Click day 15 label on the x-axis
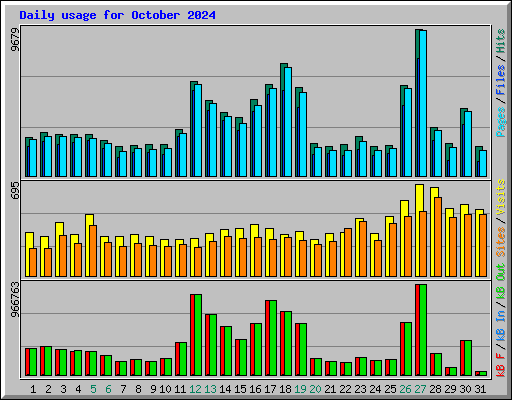Viewport: 512px width, 400px height. tap(240, 389)
